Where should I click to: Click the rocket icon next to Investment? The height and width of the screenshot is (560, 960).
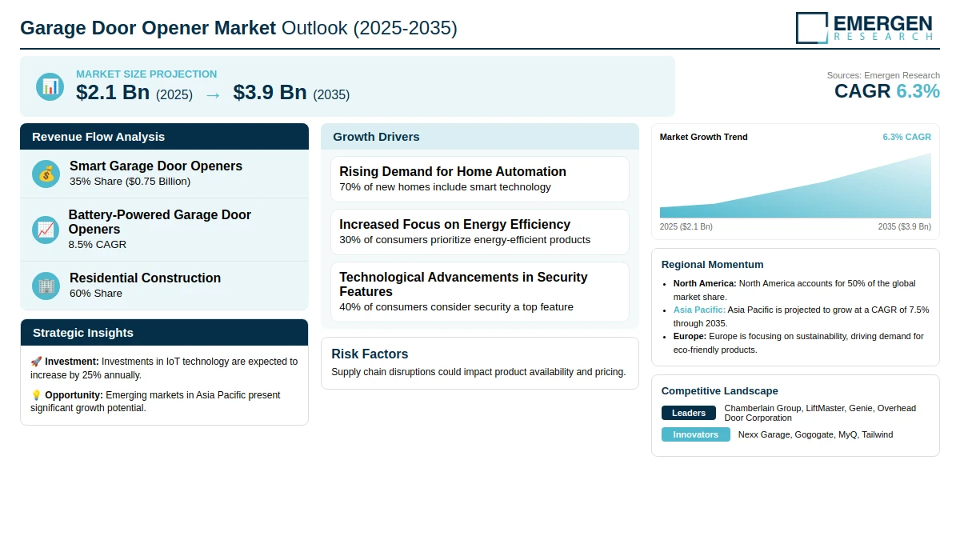coord(36,362)
